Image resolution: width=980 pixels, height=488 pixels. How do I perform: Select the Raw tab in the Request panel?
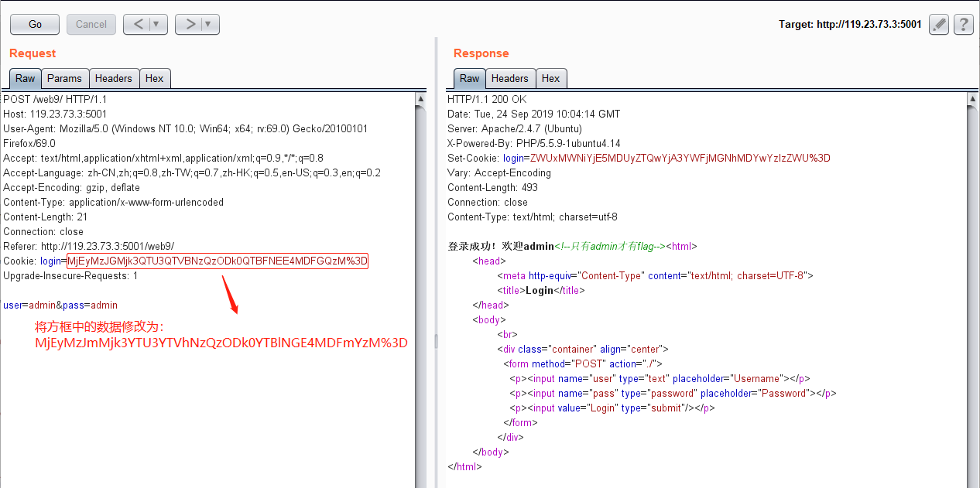click(25, 78)
